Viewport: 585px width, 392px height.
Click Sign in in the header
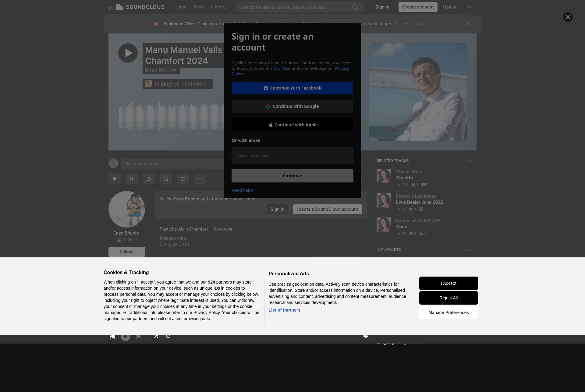coord(382,7)
